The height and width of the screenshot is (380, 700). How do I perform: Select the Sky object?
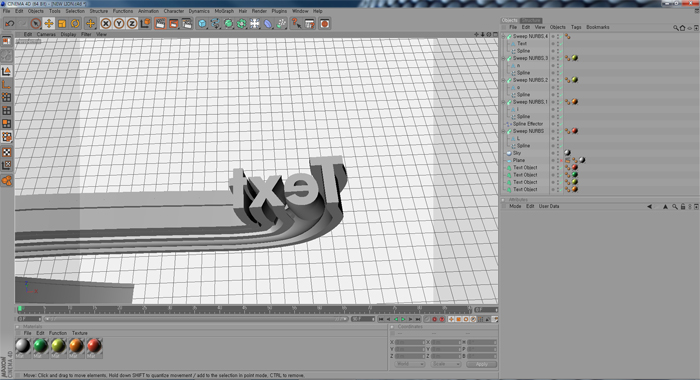click(x=517, y=153)
